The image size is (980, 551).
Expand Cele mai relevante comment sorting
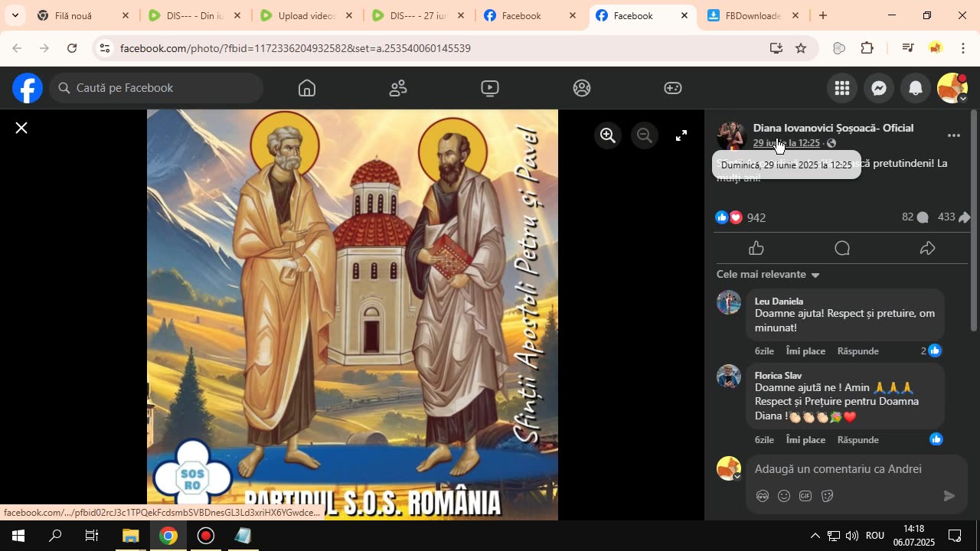click(x=768, y=274)
